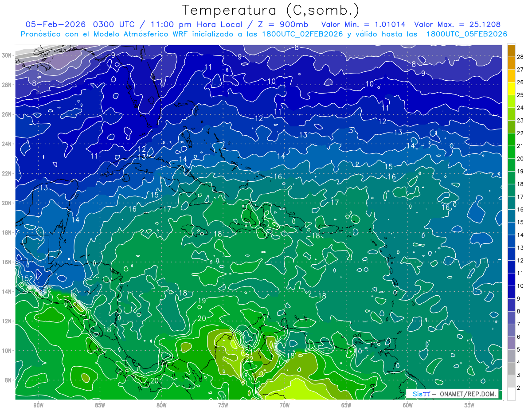Click the "19" contour label on the map
Screen dimensions: 532x411
202,301
